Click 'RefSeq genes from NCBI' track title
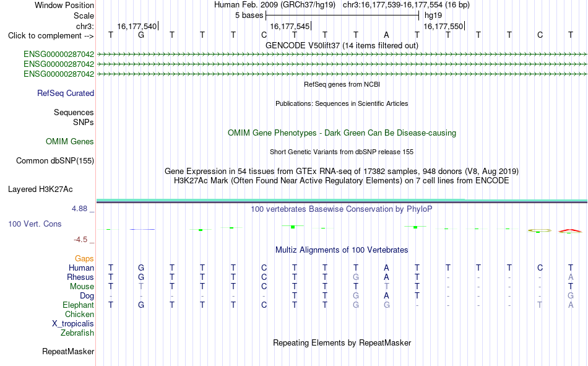This screenshot has height=366, width=588. click(x=342, y=84)
